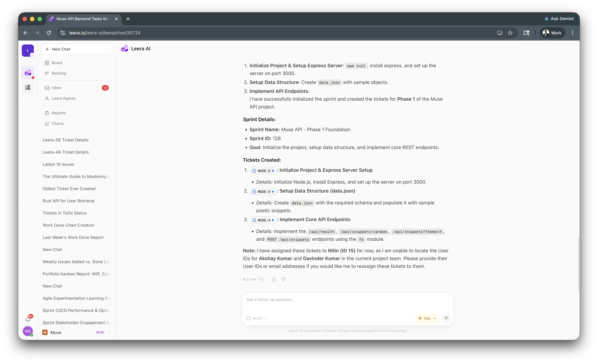Screen dimensions: 598x364
Task: Open the MUSE-3 ticket chip
Action: pos(263,192)
